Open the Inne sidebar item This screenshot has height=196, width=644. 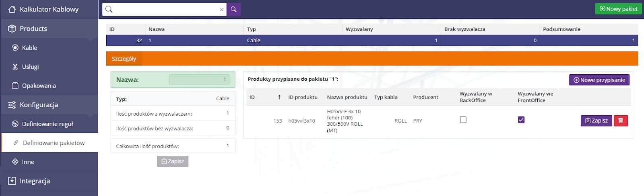pos(28,162)
